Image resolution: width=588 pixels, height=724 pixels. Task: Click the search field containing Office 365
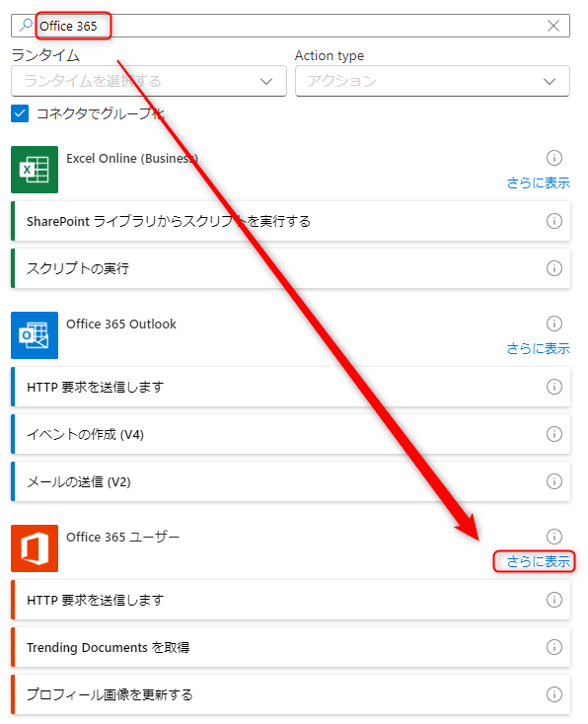[290, 26]
